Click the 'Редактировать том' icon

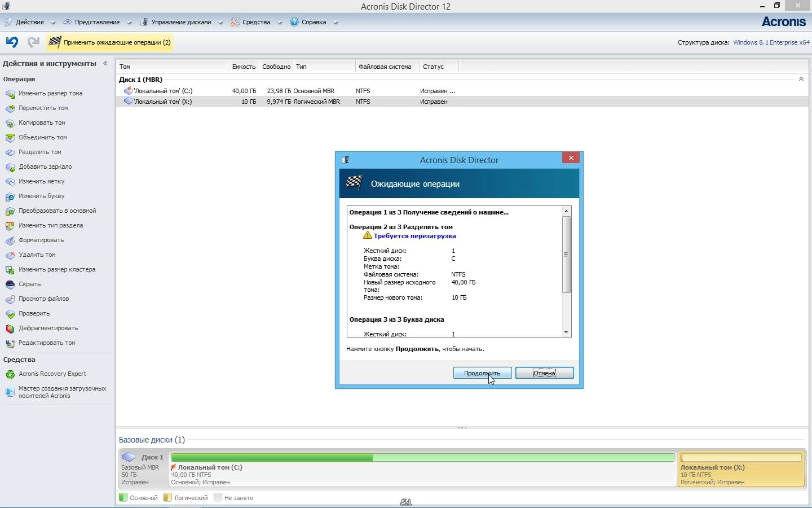point(10,343)
